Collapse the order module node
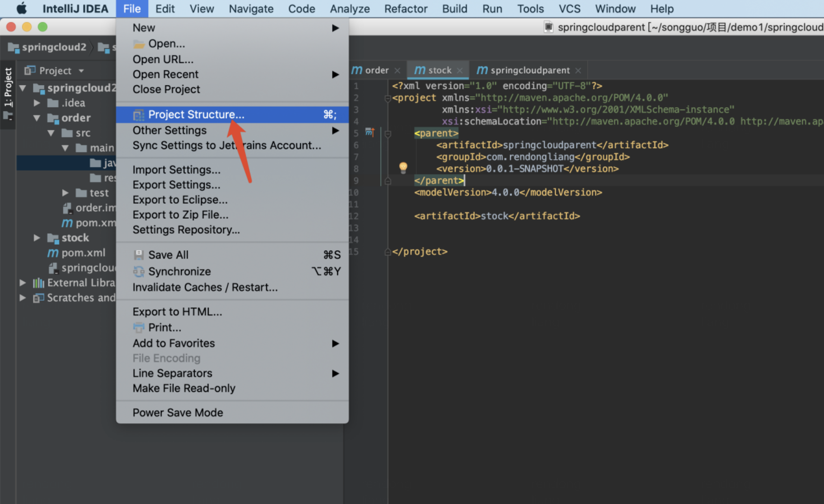The width and height of the screenshot is (824, 504). click(37, 118)
